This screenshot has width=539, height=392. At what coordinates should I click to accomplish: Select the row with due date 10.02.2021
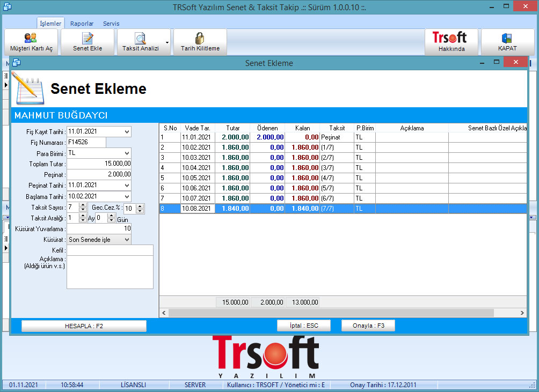pyautogui.click(x=343, y=147)
